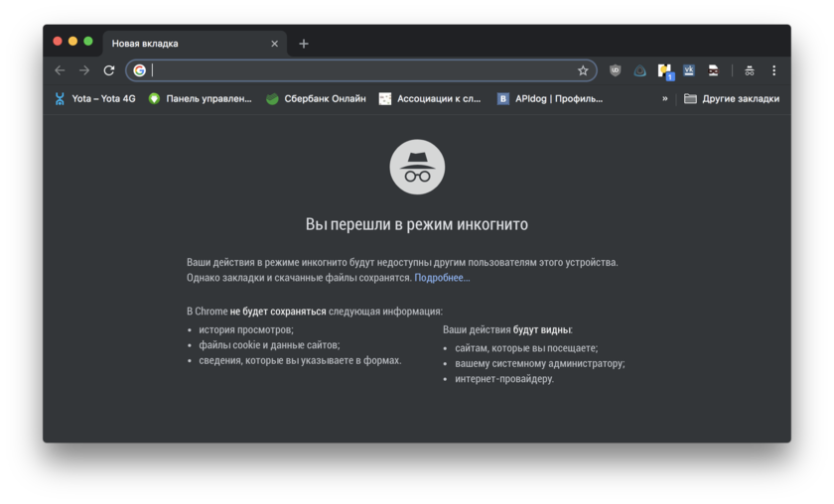Close the Новая вкладка tab

[275, 44]
